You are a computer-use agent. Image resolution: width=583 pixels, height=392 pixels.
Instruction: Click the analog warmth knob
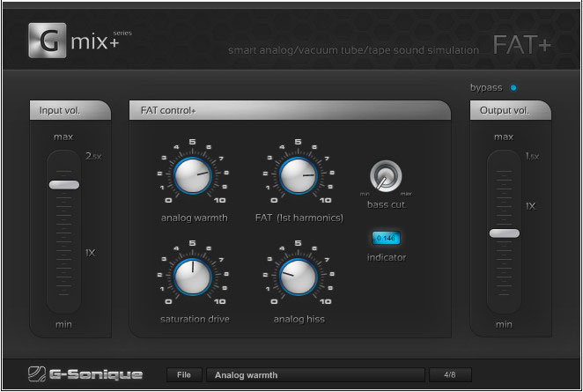(x=193, y=175)
